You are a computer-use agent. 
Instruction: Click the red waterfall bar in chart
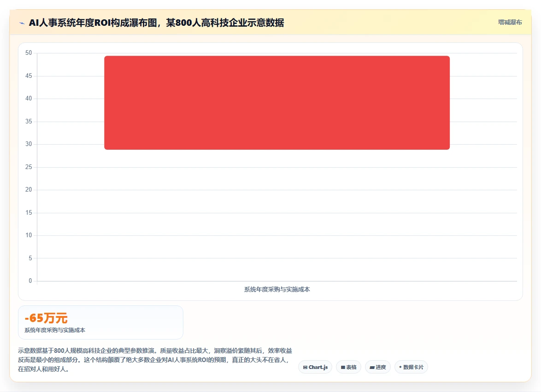(277, 103)
